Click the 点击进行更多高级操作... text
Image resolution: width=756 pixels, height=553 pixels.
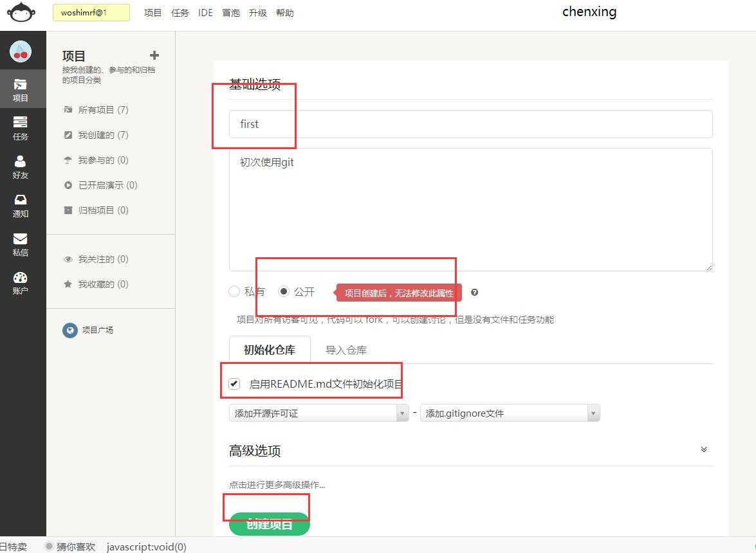click(277, 485)
